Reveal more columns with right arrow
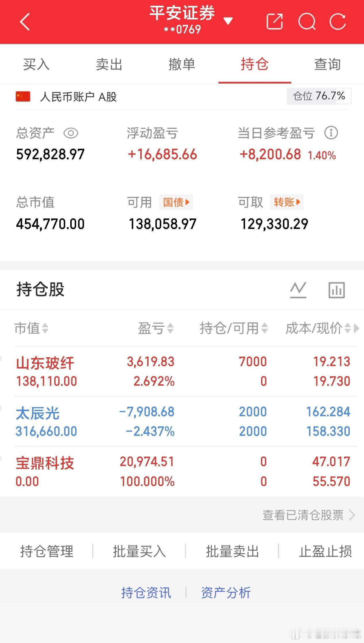Screen dimensions: 364x643 (357, 328)
